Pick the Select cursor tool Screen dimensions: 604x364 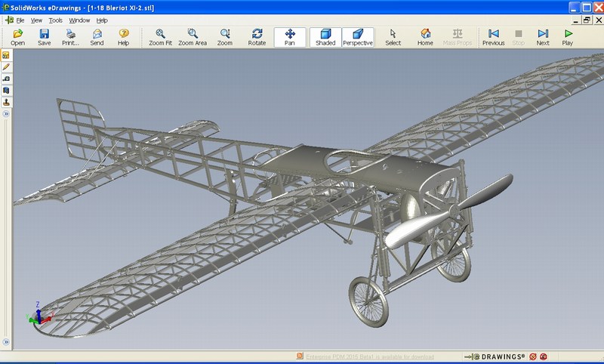(x=393, y=37)
